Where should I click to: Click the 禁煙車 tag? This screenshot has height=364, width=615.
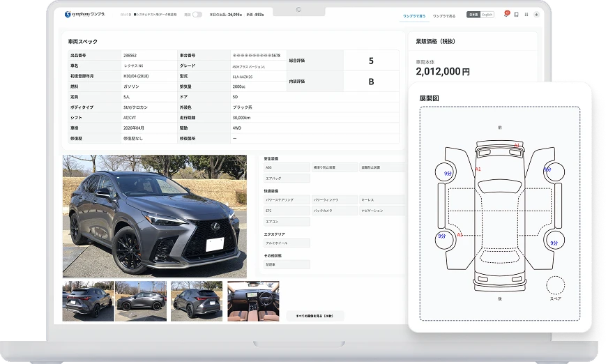point(287,265)
